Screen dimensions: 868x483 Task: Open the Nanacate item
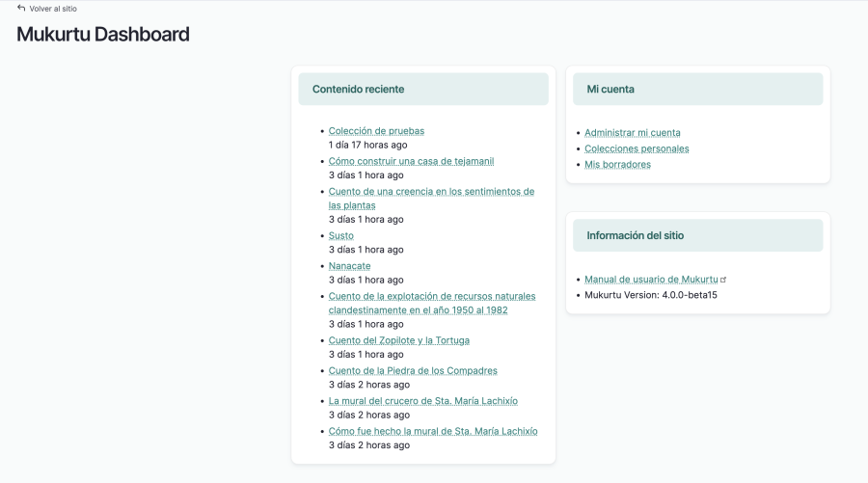pos(350,266)
